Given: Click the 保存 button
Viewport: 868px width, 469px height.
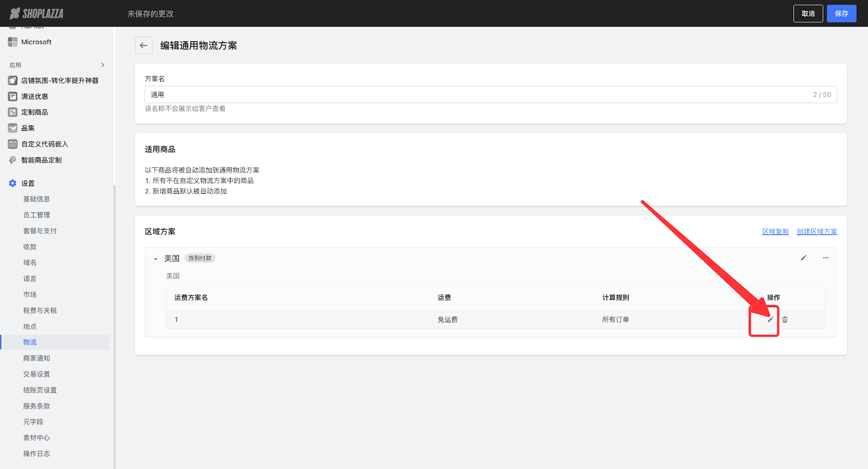Looking at the screenshot, I should pos(841,14).
